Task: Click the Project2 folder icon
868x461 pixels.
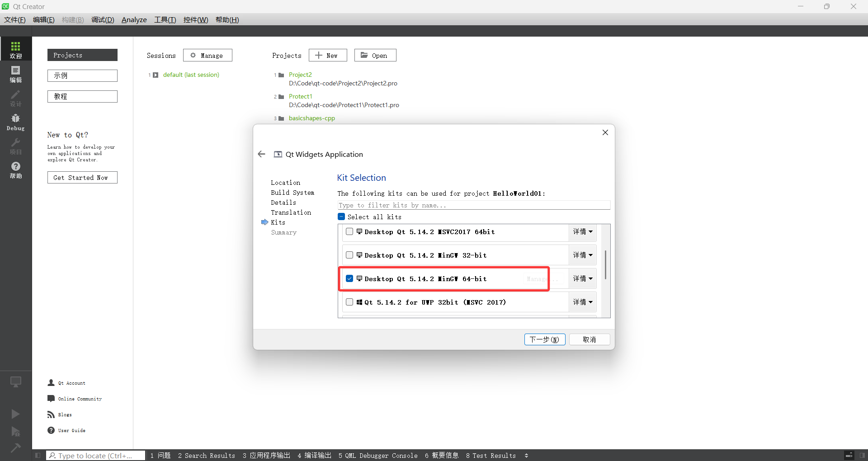Action: tap(281, 75)
